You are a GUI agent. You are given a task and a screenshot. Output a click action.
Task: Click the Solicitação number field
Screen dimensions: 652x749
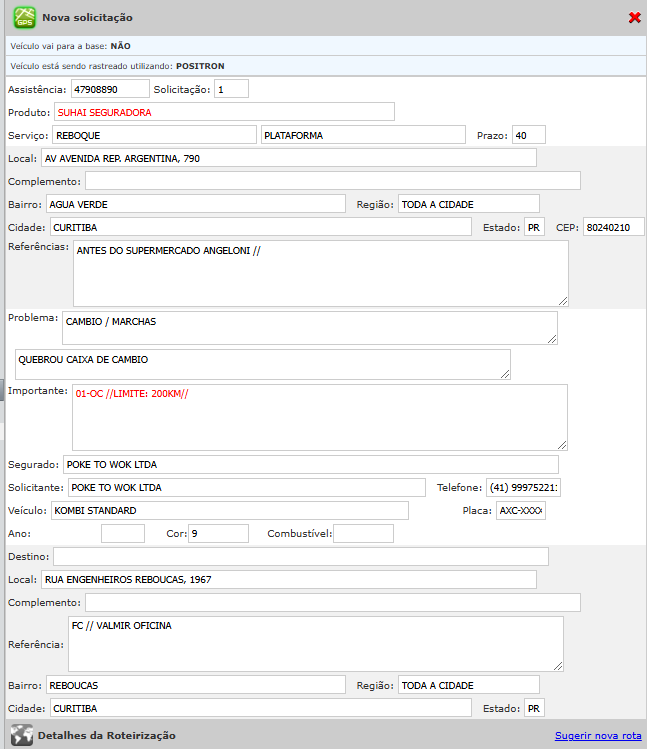click(232, 89)
